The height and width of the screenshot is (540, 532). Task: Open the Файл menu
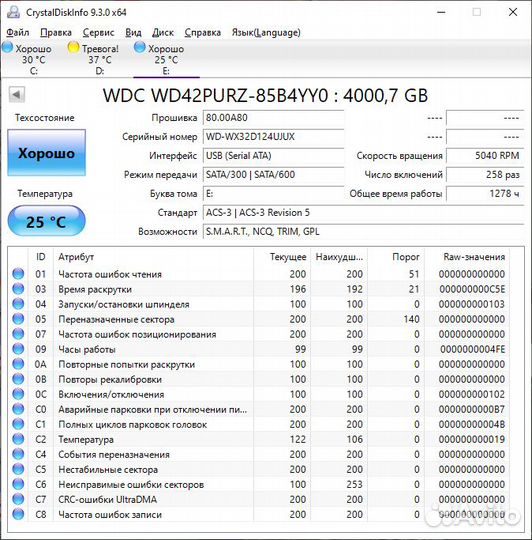pyautogui.click(x=18, y=32)
